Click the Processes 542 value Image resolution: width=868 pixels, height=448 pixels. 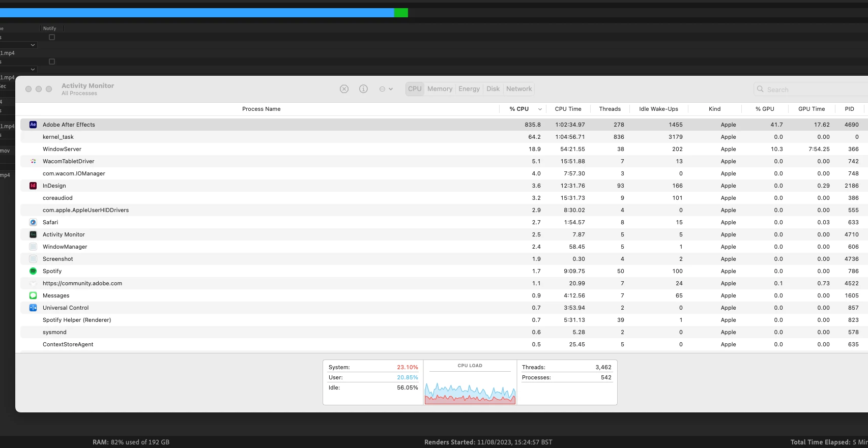(x=606, y=377)
